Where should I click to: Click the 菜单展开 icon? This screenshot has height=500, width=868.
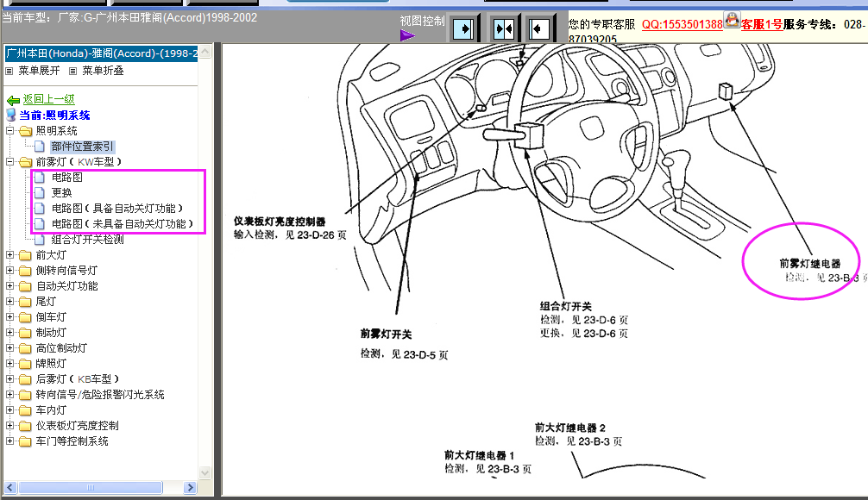coord(9,71)
